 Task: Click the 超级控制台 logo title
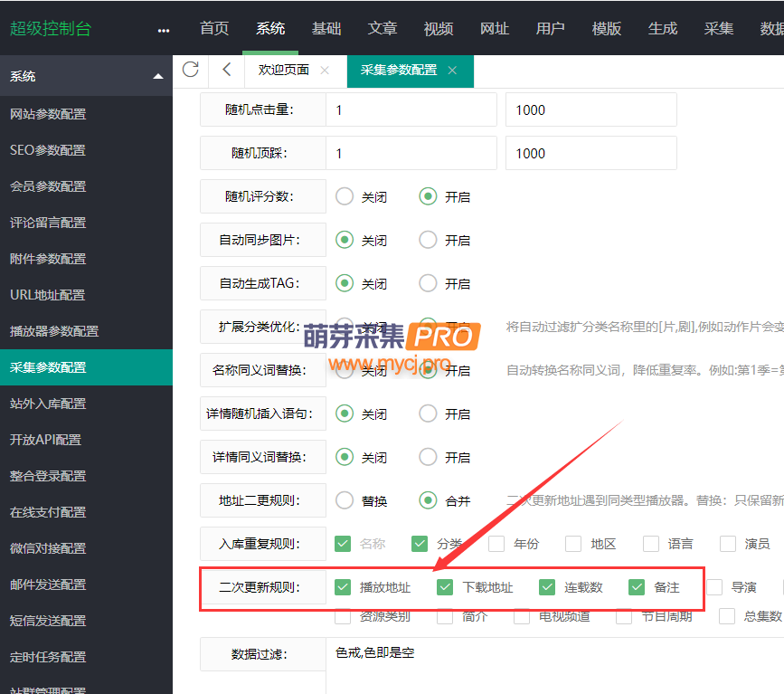[x=51, y=29]
